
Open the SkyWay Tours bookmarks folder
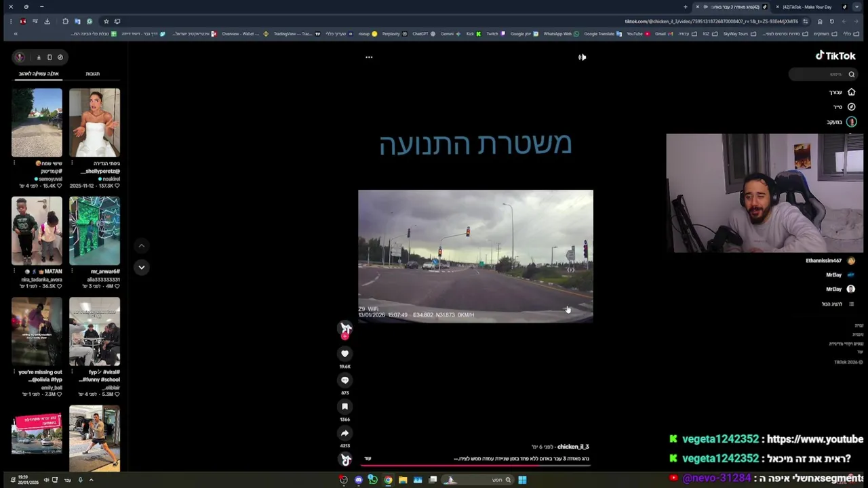point(740,34)
